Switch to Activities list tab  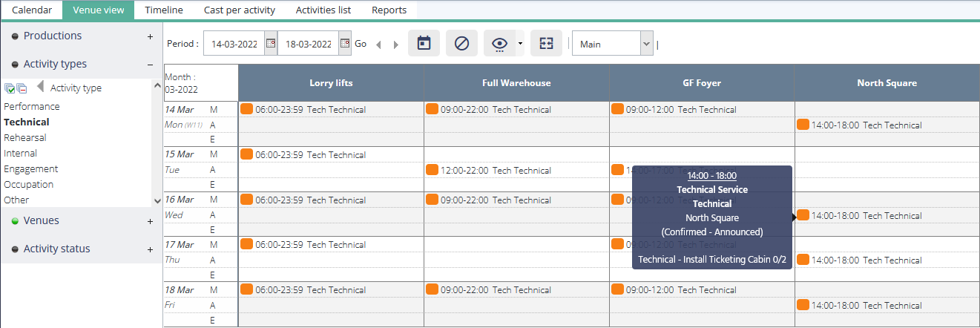point(323,10)
